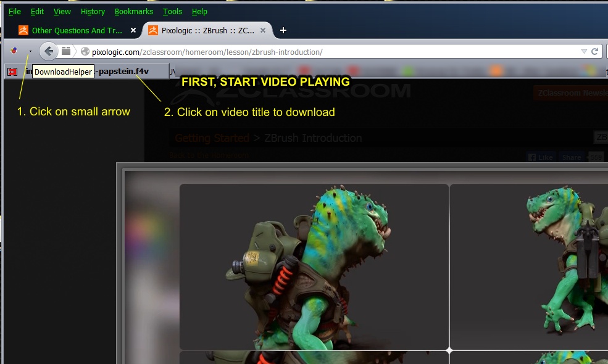Follow the Getting Started breadcrumb link
Screen dimensions: 608x364
212,138
